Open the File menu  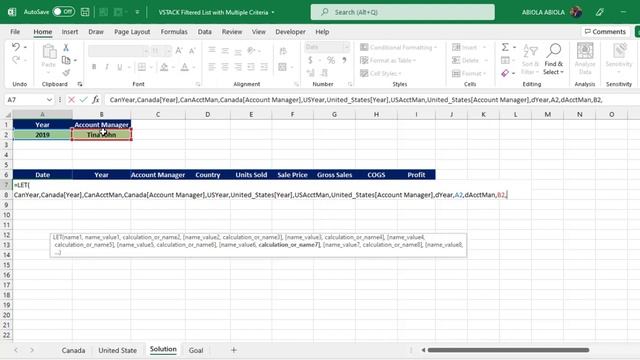click(15, 32)
